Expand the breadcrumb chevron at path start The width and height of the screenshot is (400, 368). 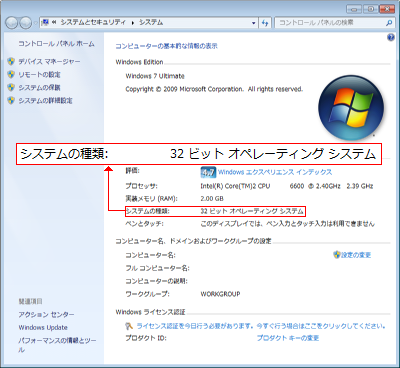[x=54, y=23]
